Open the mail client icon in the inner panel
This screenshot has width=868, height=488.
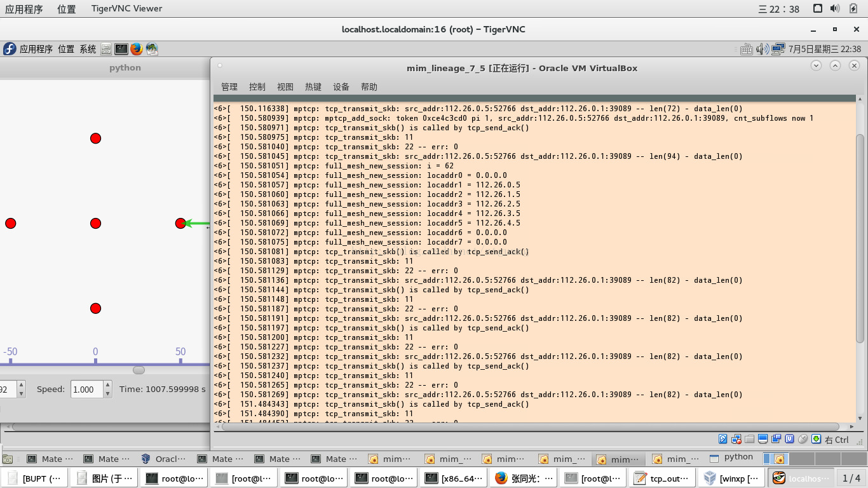pyautogui.click(x=152, y=49)
